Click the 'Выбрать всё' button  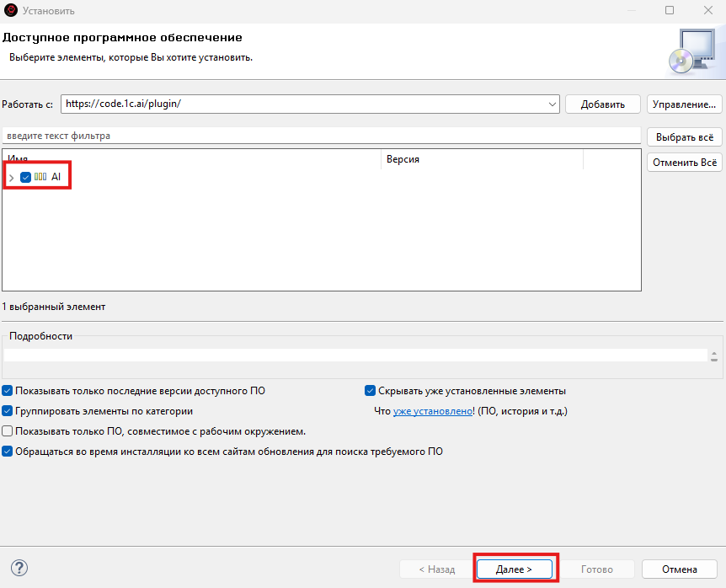(x=685, y=137)
